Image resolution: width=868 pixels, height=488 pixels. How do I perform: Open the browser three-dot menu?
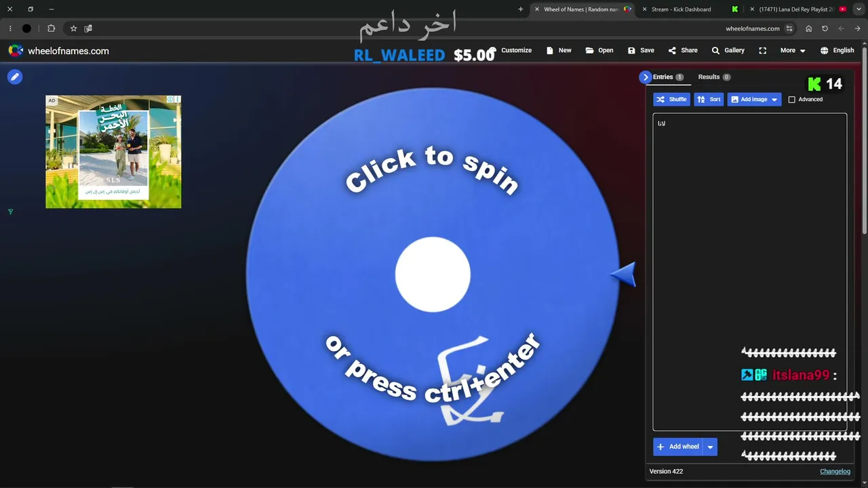pyautogui.click(x=10, y=28)
